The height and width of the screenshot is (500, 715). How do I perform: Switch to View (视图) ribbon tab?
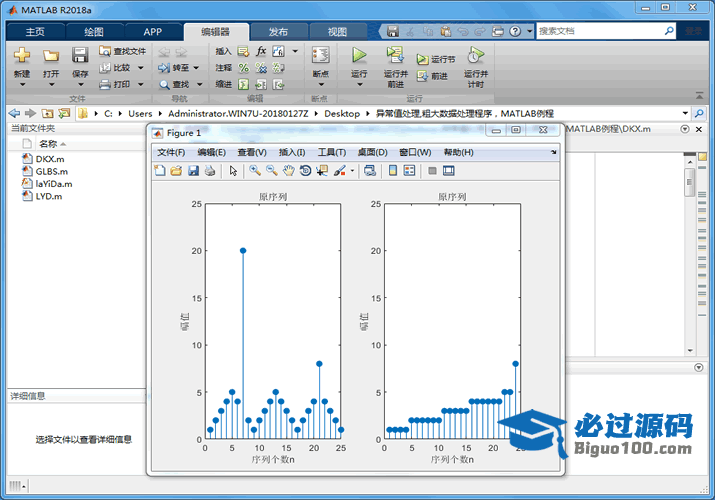tap(337, 32)
